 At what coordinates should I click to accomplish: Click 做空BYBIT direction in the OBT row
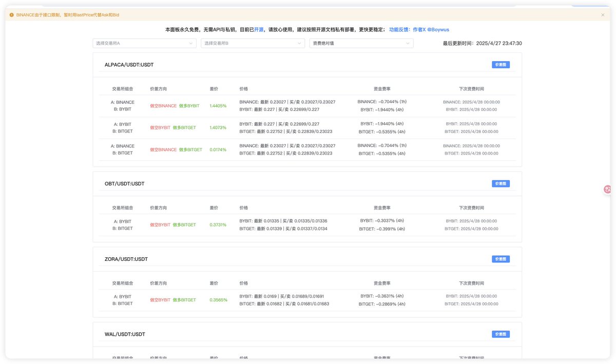pyautogui.click(x=160, y=225)
